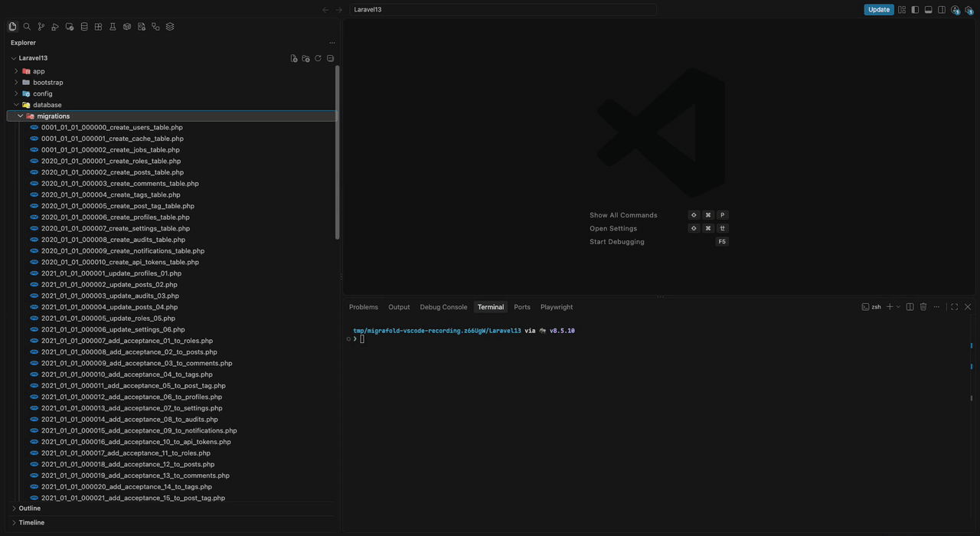Open the cube package icon in the activity bar

(127, 26)
